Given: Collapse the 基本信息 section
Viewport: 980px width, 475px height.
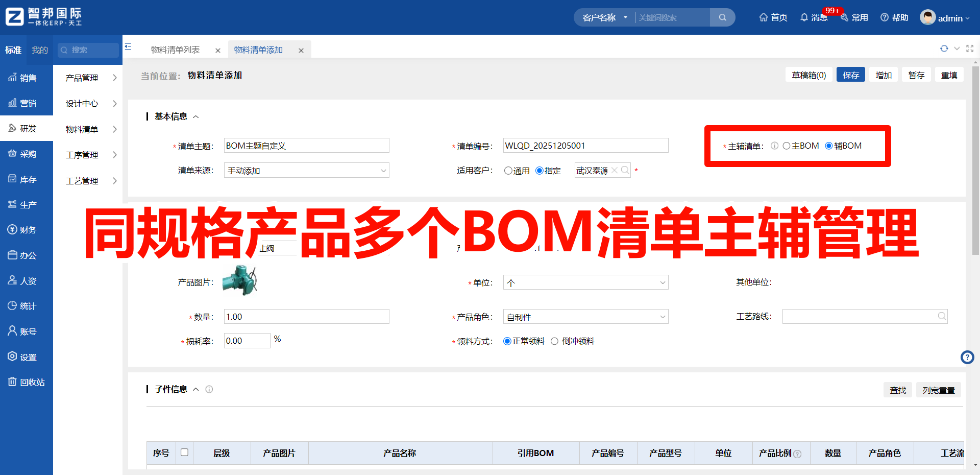Looking at the screenshot, I should (196, 116).
